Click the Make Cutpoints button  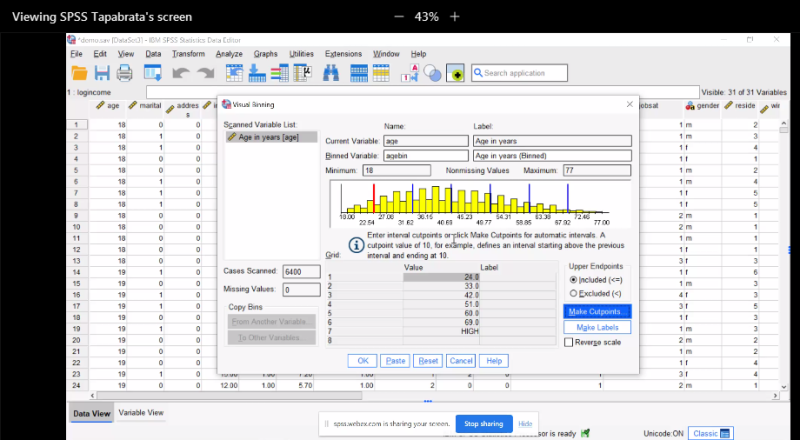pos(598,312)
